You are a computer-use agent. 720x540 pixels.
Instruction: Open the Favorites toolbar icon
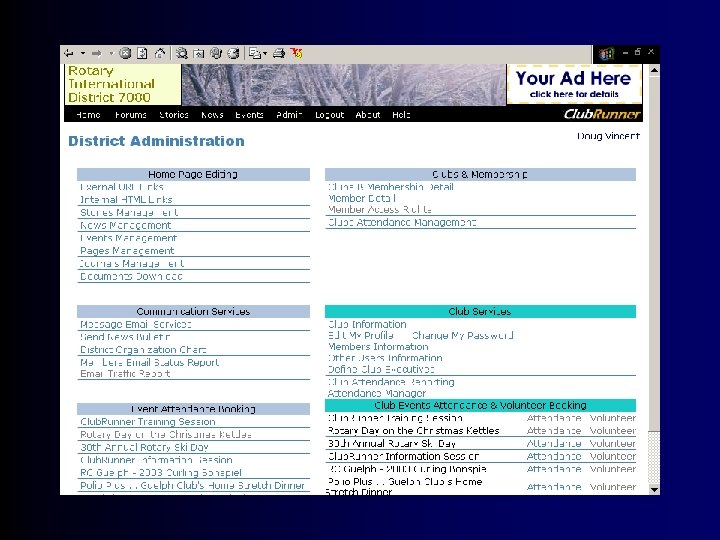click(x=199, y=54)
